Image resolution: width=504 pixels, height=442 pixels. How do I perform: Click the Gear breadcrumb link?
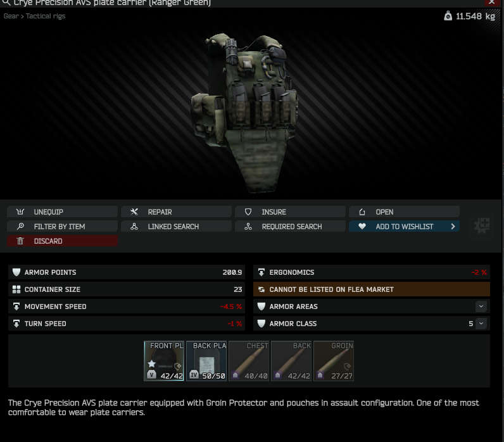coord(11,16)
